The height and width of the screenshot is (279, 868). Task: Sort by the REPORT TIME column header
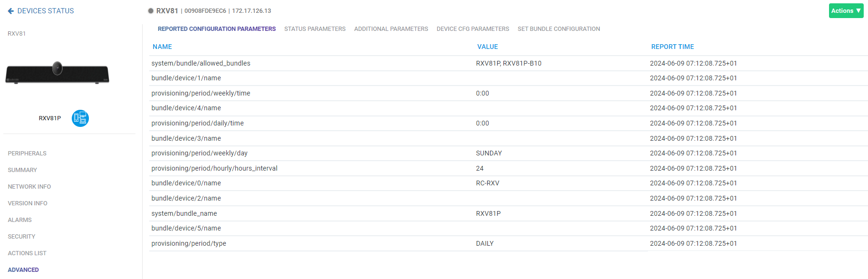(673, 47)
